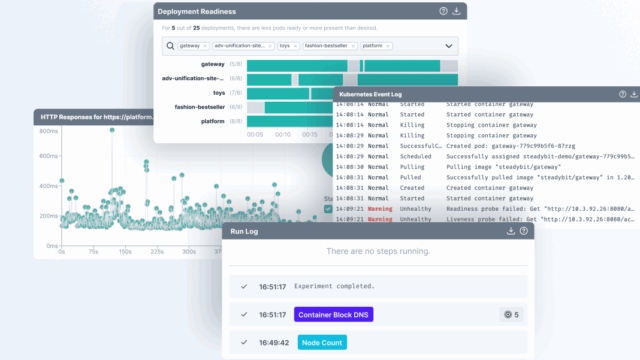Click the target count badge showing 5

511,315
